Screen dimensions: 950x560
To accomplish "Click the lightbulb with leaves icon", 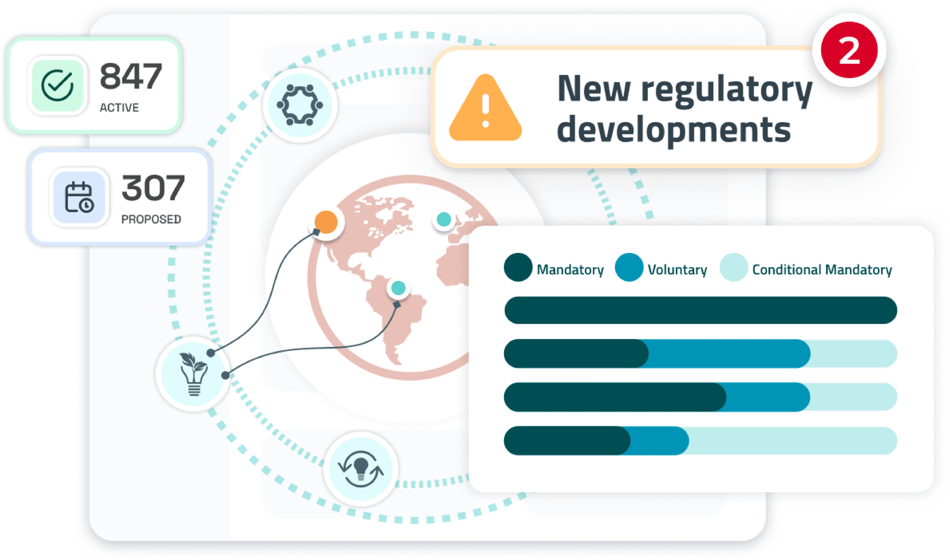I will (x=193, y=374).
